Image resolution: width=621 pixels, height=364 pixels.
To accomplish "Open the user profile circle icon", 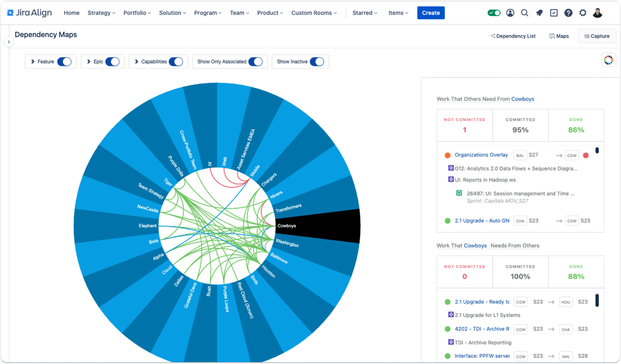I will (510, 13).
